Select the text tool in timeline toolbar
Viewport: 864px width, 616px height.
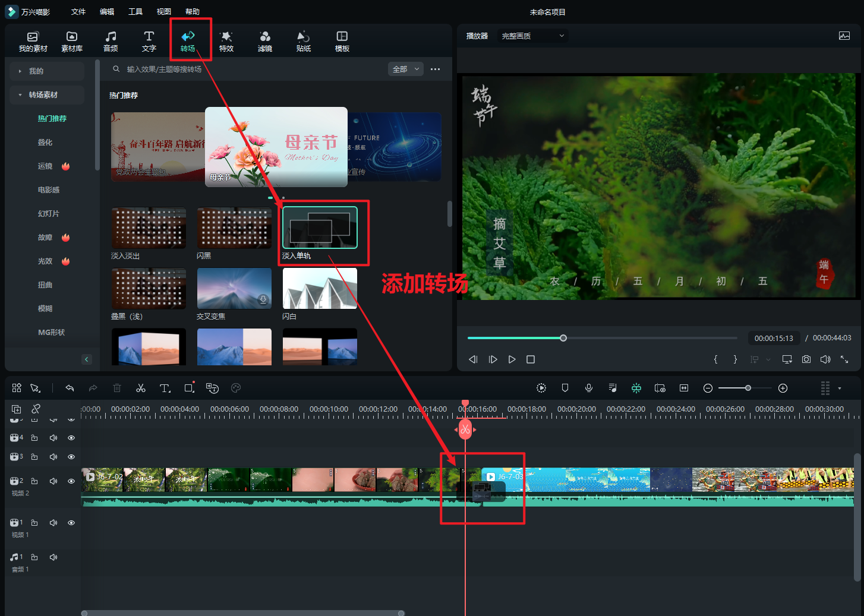click(165, 388)
